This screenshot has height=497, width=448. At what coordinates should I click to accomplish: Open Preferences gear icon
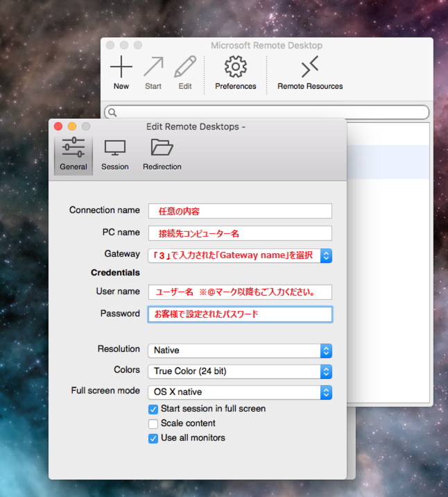pos(235,67)
